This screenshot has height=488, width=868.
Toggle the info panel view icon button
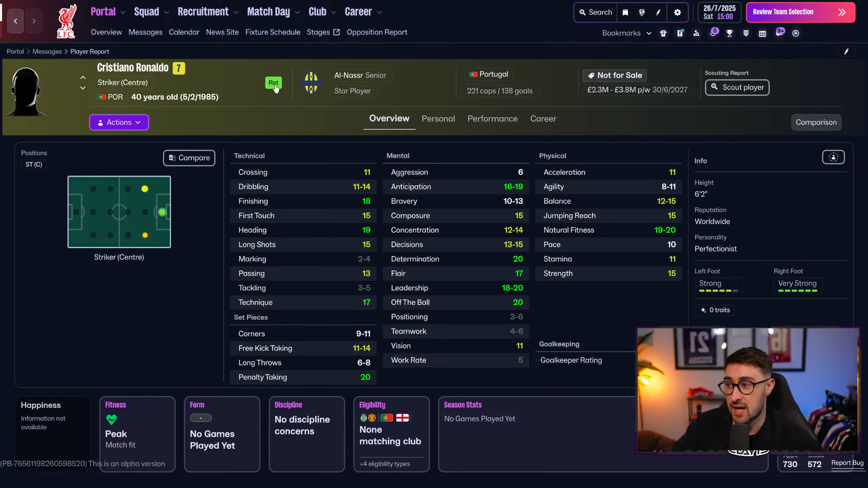point(833,157)
